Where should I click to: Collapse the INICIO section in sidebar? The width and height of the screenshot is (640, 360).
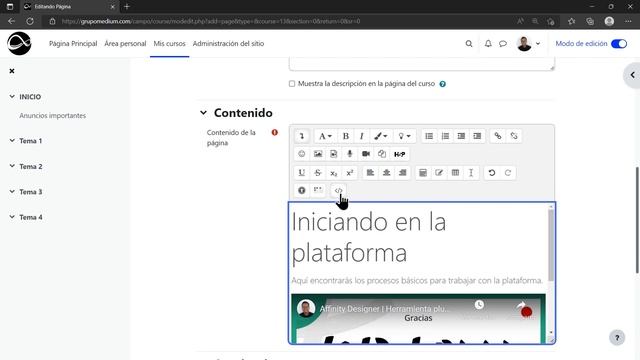point(12,97)
